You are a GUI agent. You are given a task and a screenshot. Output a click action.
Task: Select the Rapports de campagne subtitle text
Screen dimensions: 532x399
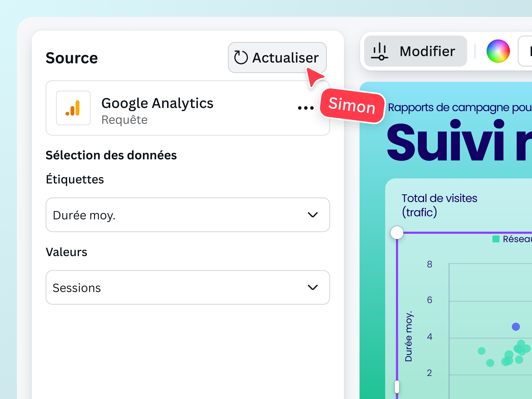pos(460,108)
